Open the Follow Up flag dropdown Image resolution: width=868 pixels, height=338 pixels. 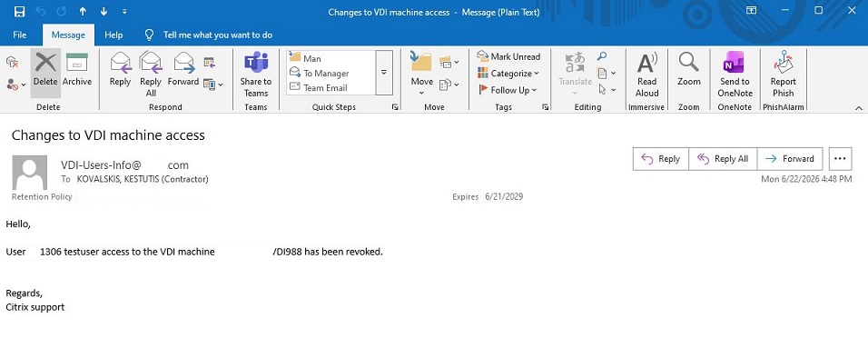[508, 90]
